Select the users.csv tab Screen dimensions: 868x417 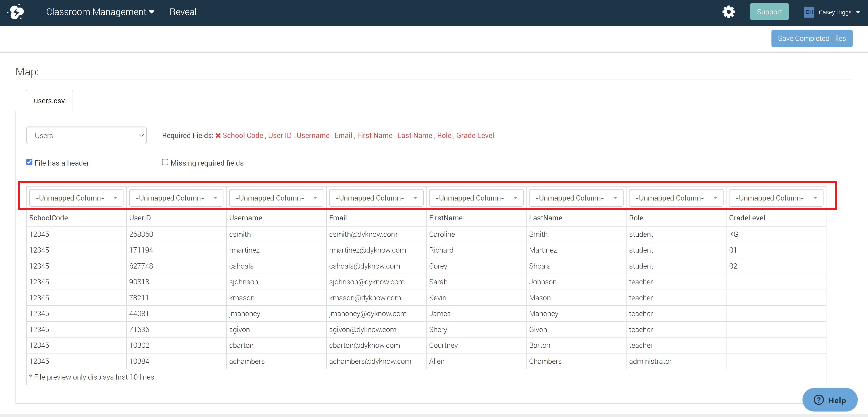[x=49, y=100]
